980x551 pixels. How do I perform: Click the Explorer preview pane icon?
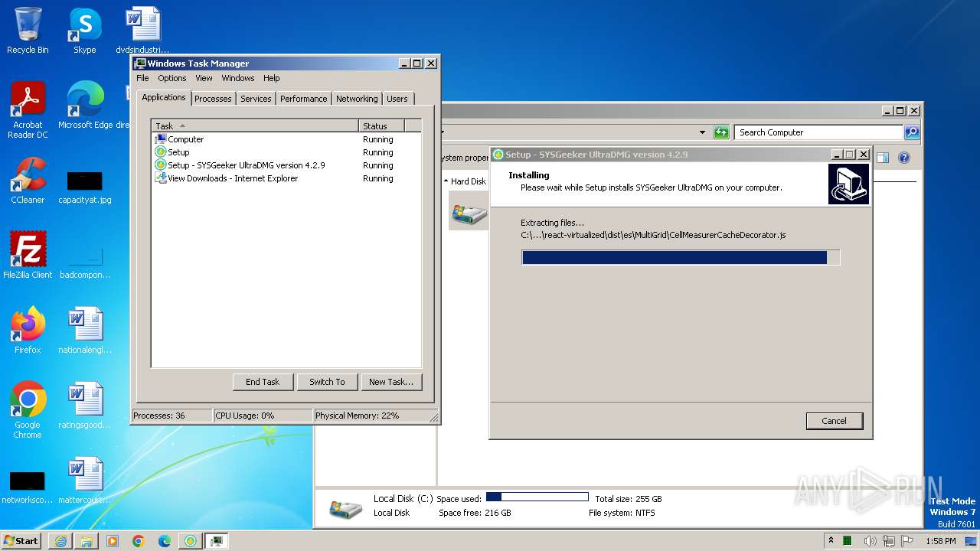[x=883, y=158]
